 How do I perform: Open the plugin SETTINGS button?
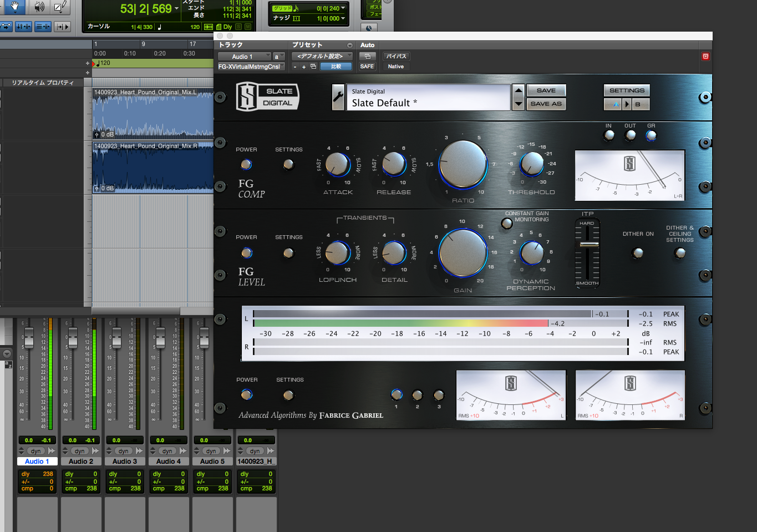pos(627,90)
